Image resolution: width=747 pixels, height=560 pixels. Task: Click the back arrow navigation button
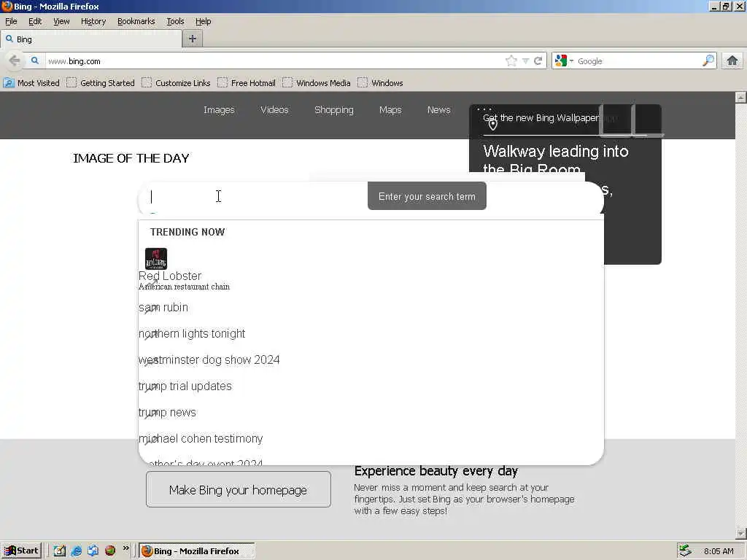pyautogui.click(x=15, y=61)
